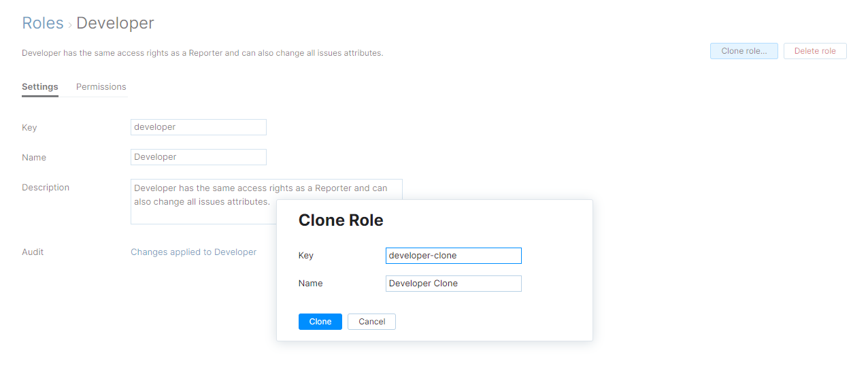Go back to Roles via breadcrumb

42,23
